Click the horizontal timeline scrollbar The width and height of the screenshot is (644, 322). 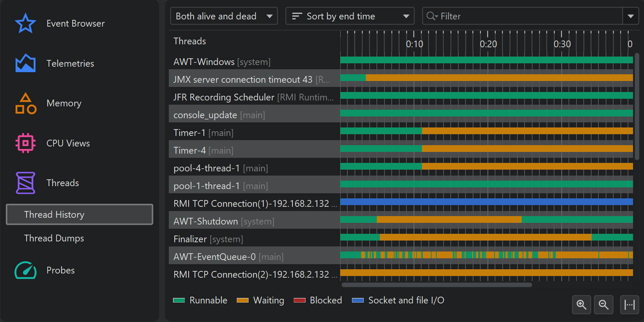click(x=437, y=285)
